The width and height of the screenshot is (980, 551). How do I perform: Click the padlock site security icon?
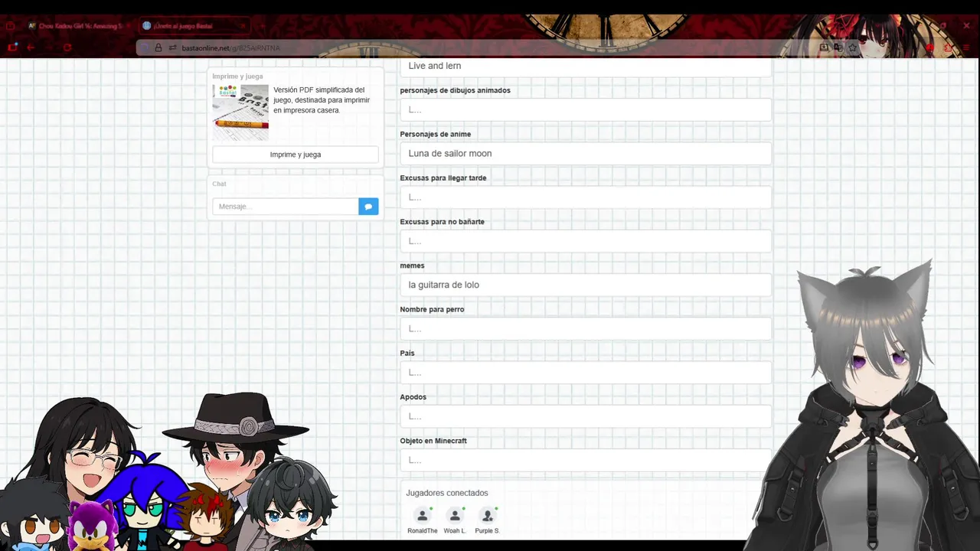click(158, 47)
